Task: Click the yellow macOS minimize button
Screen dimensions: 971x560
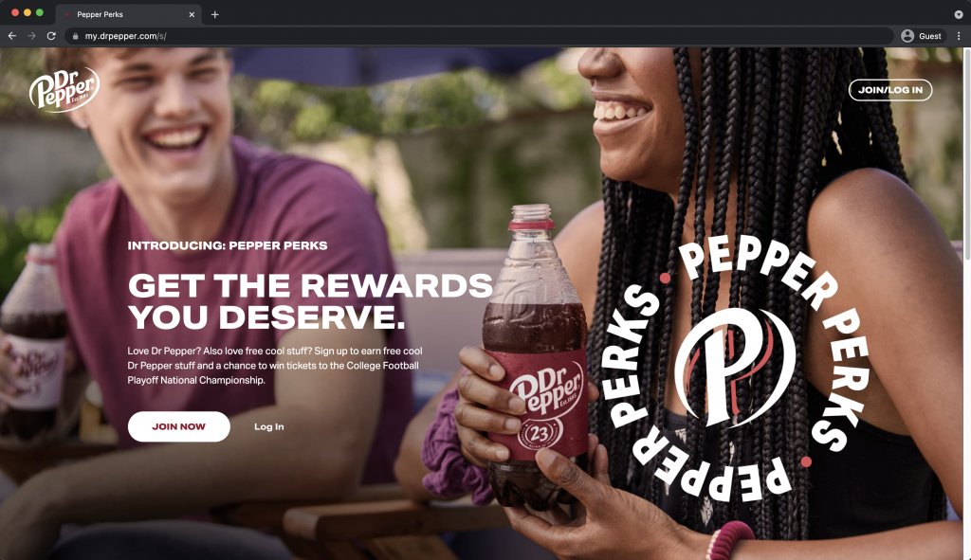Action: [x=27, y=12]
